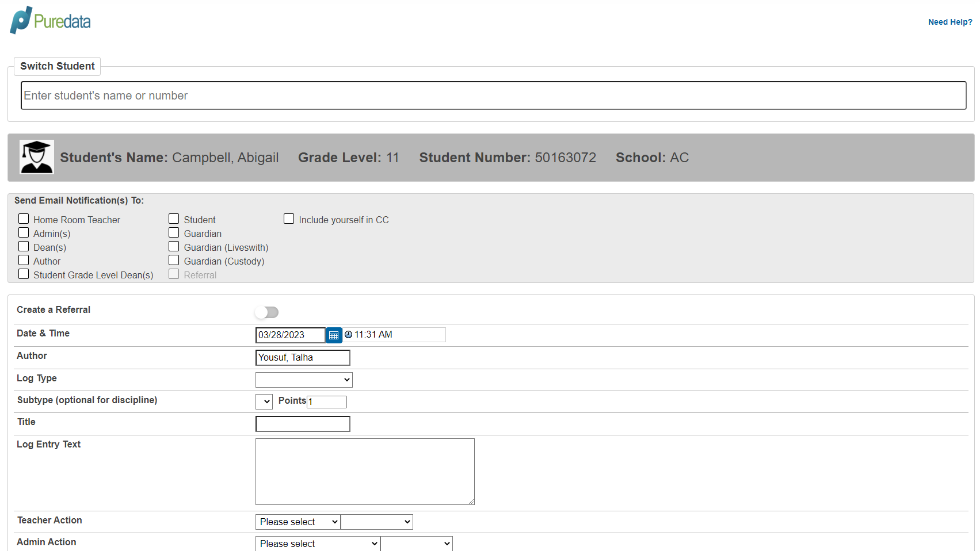This screenshot has width=980, height=551.
Task: Open the Log Type dropdown
Action: tap(303, 379)
